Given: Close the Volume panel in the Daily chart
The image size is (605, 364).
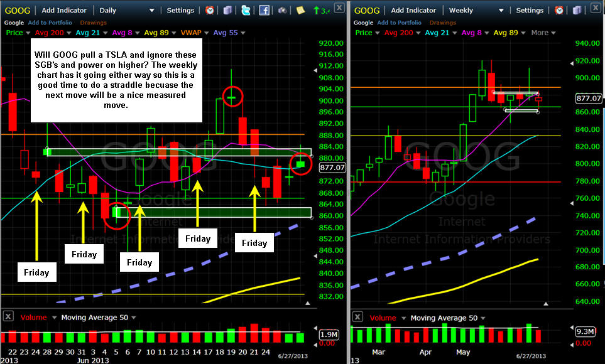Looking at the screenshot, I should tap(8, 316).
